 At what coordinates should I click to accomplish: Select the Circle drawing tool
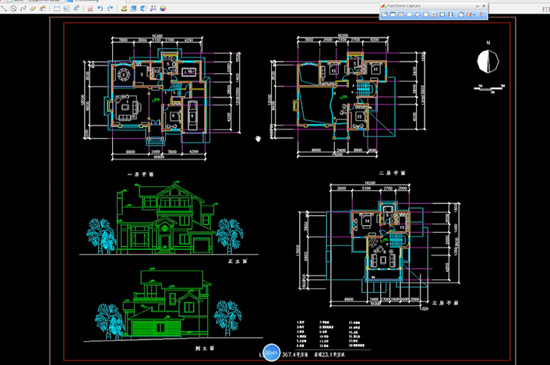(13, 8)
